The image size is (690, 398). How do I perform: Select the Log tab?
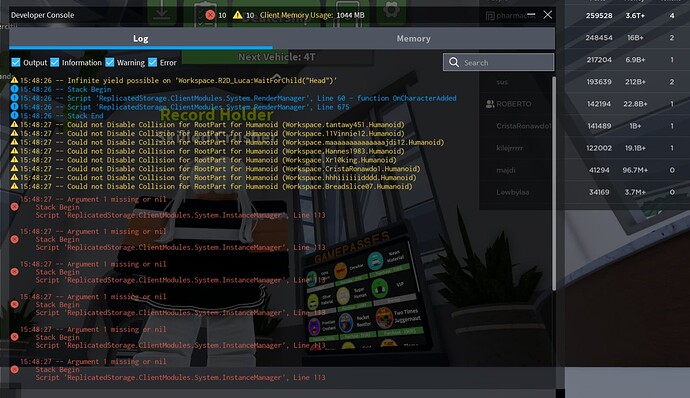tap(141, 38)
